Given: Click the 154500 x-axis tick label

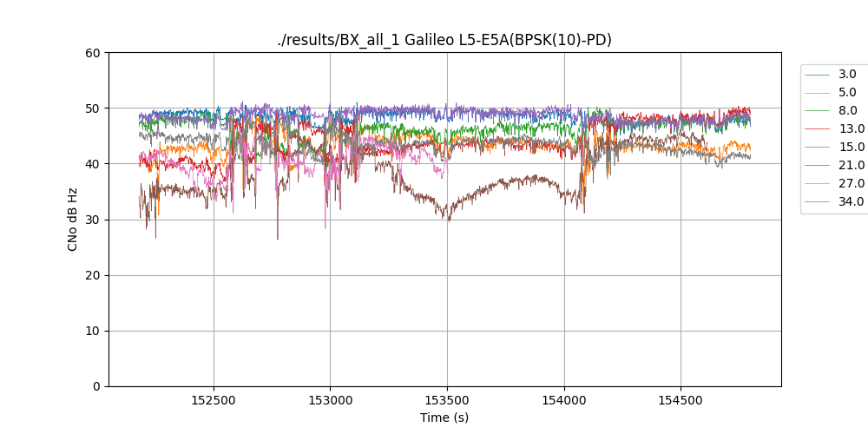Looking at the screenshot, I should coord(681,401).
